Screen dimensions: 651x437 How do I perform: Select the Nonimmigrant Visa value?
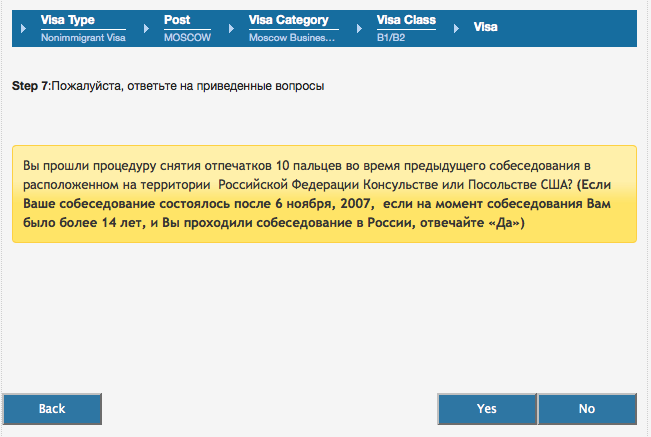pyautogui.click(x=81, y=37)
